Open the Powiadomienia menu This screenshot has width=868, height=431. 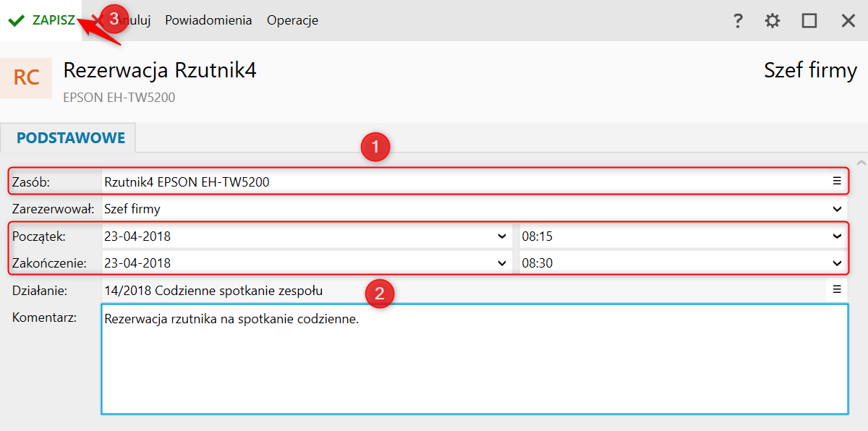[x=208, y=20]
